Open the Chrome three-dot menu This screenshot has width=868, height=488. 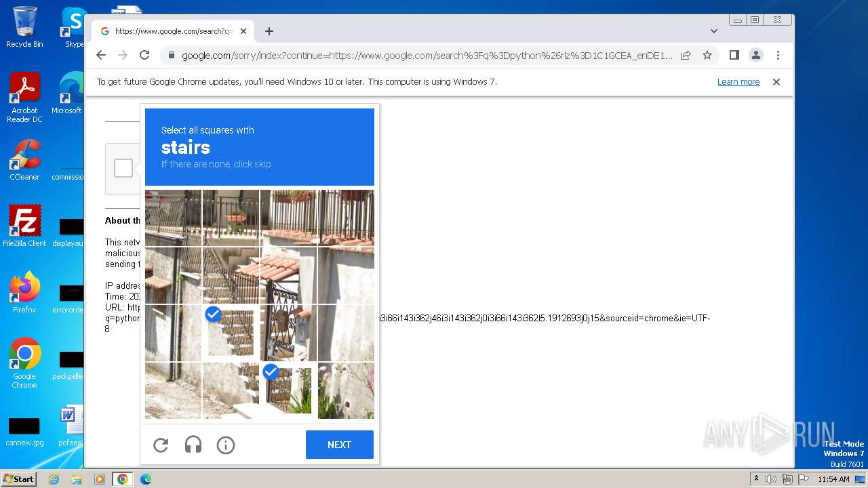pyautogui.click(x=778, y=55)
